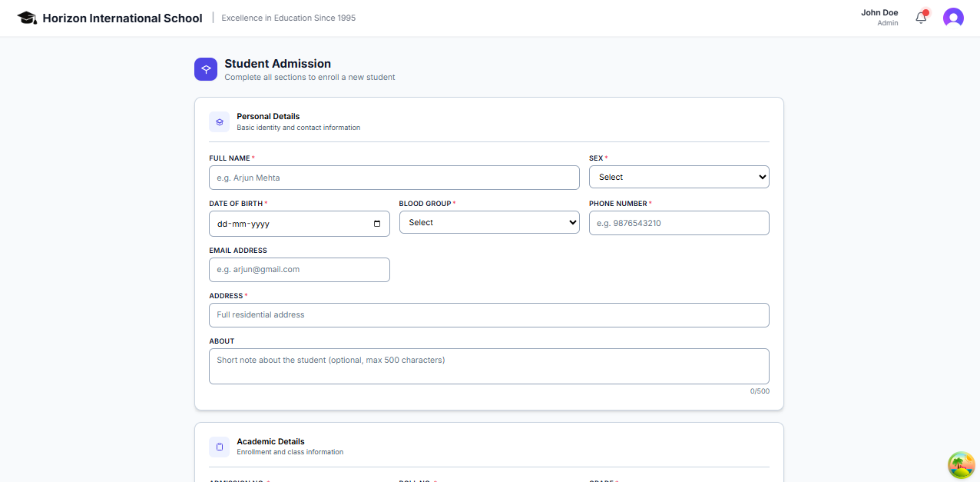980x482 pixels.
Task: Click the 0/500 character counter
Action: point(760,391)
